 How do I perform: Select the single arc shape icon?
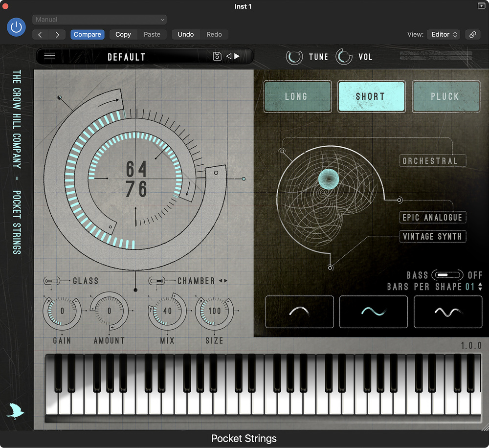pos(299,312)
